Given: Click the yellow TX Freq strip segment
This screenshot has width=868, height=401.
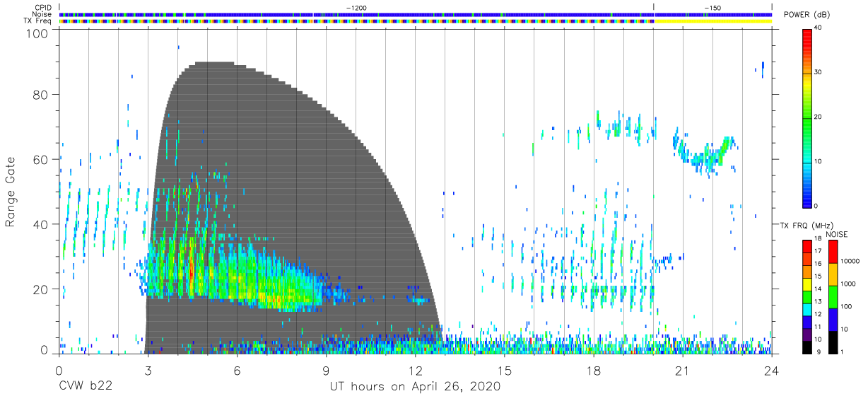Looking at the screenshot, I should (712, 21).
